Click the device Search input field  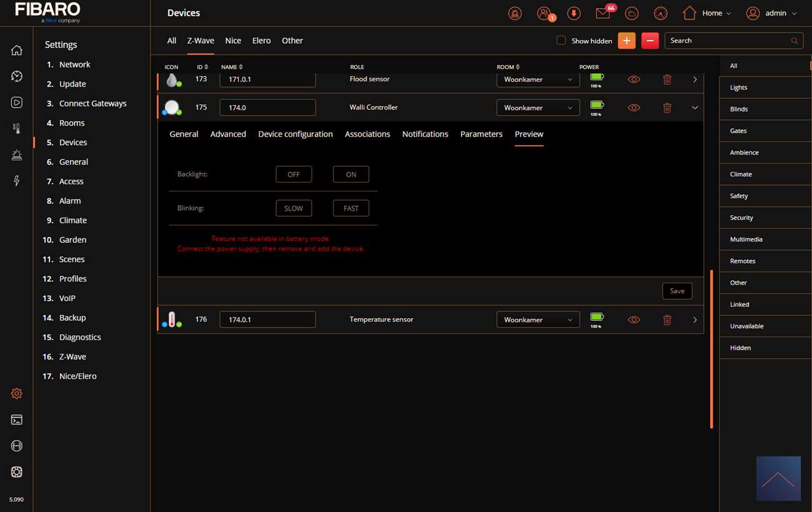pos(728,41)
